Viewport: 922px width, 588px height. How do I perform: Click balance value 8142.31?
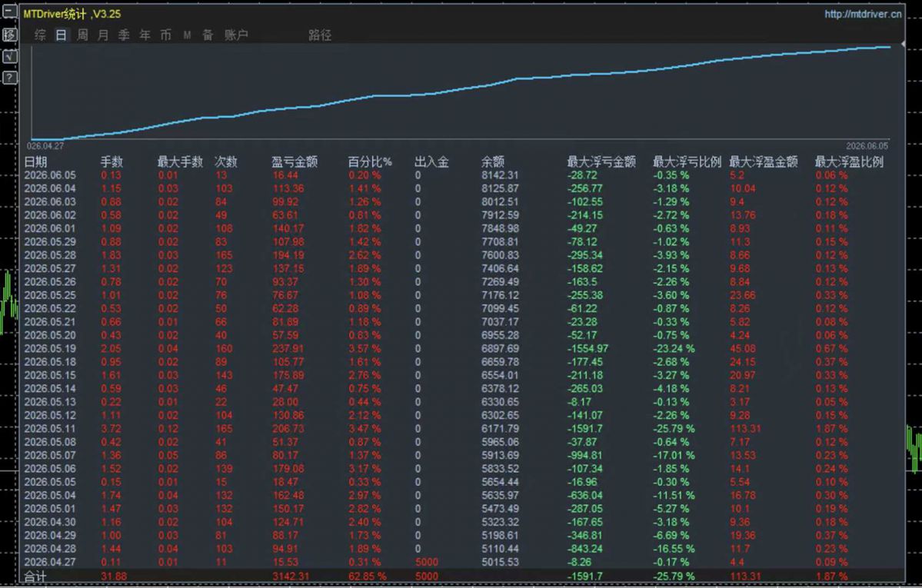pyautogui.click(x=501, y=175)
